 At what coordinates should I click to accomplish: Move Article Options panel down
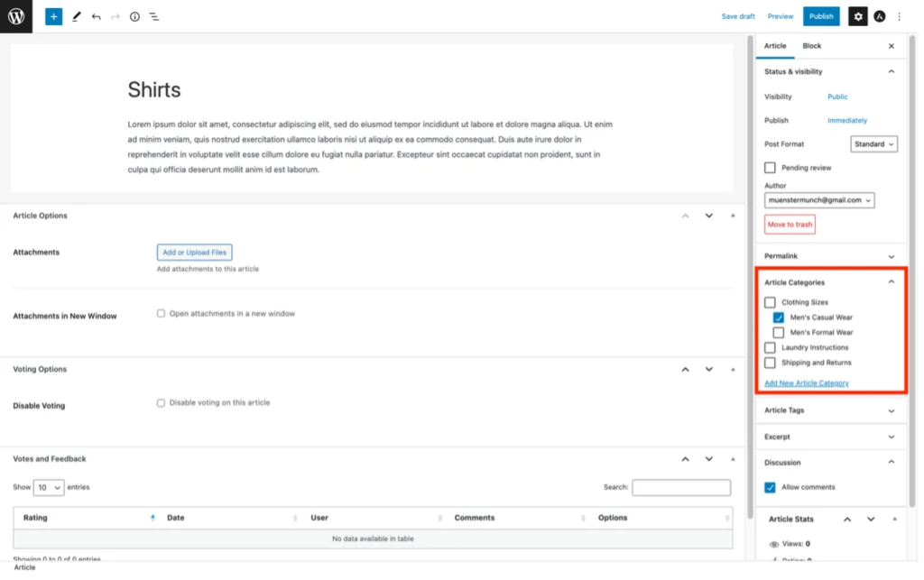[x=709, y=216]
